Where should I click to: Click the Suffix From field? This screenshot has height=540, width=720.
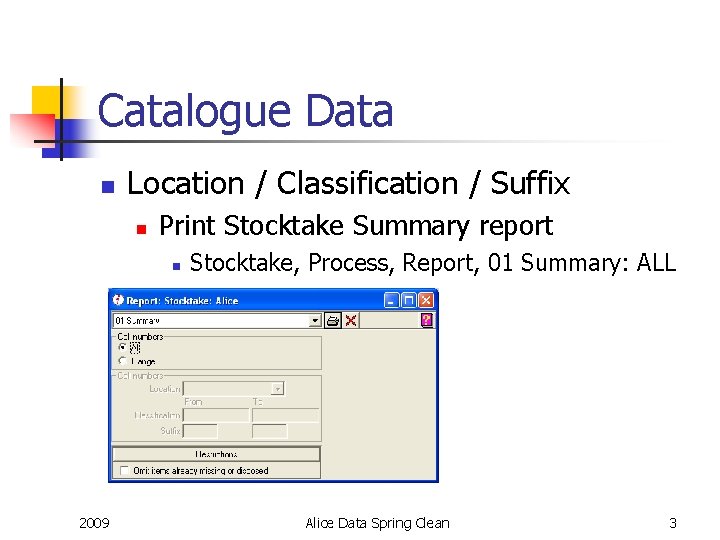point(200,431)
